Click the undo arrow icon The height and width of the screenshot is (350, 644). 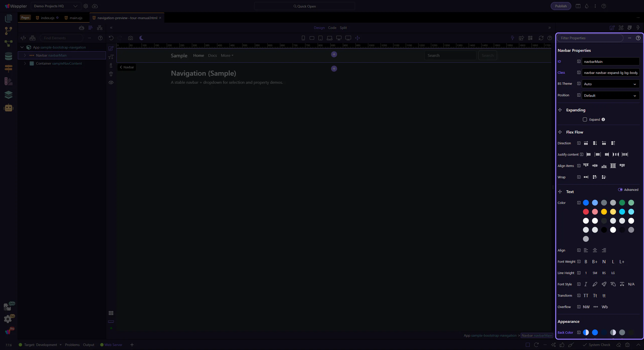point(111,38)
